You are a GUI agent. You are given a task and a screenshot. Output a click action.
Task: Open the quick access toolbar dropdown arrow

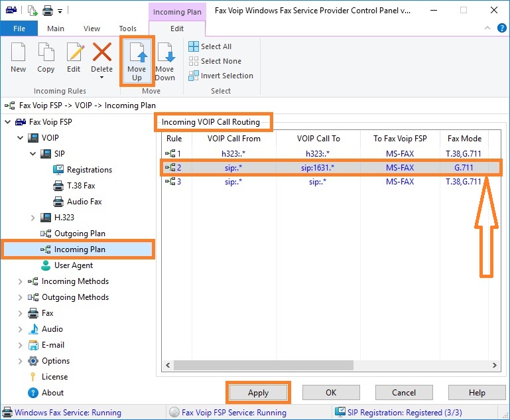60,11
